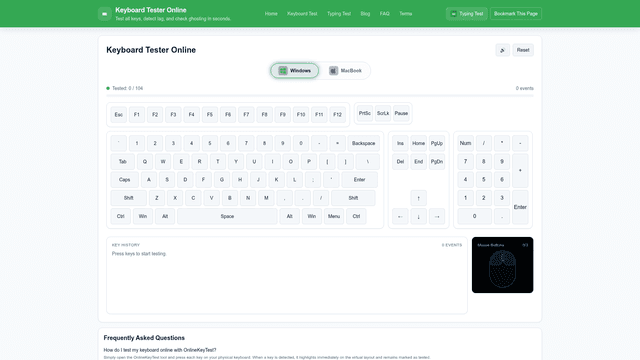Click the mouse buttons tester panel
Viewport: 640px width, 360px height.
click(x=502, y=265)
